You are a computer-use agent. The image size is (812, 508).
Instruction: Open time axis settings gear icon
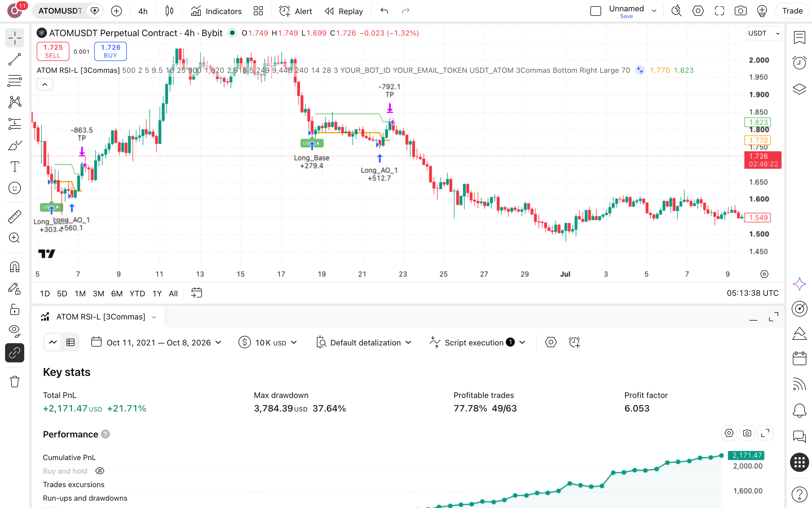(764, 274)
